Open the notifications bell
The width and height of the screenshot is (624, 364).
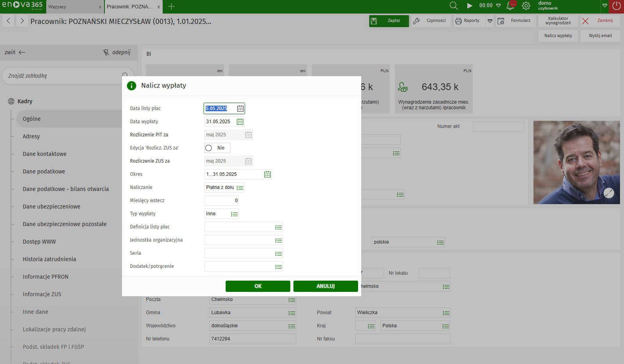click(x=510, y=6)
